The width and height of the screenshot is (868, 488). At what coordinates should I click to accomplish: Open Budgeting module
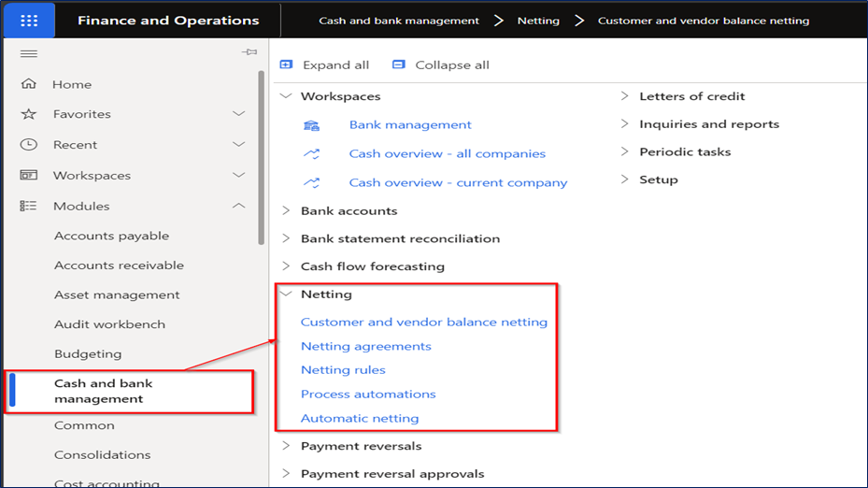tap(88, 354)
